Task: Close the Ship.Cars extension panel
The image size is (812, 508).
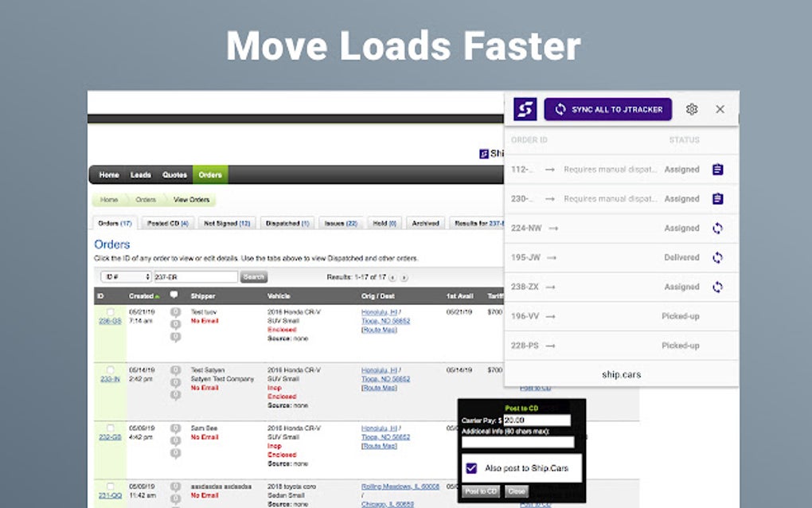Action: (x=720, y=109)
